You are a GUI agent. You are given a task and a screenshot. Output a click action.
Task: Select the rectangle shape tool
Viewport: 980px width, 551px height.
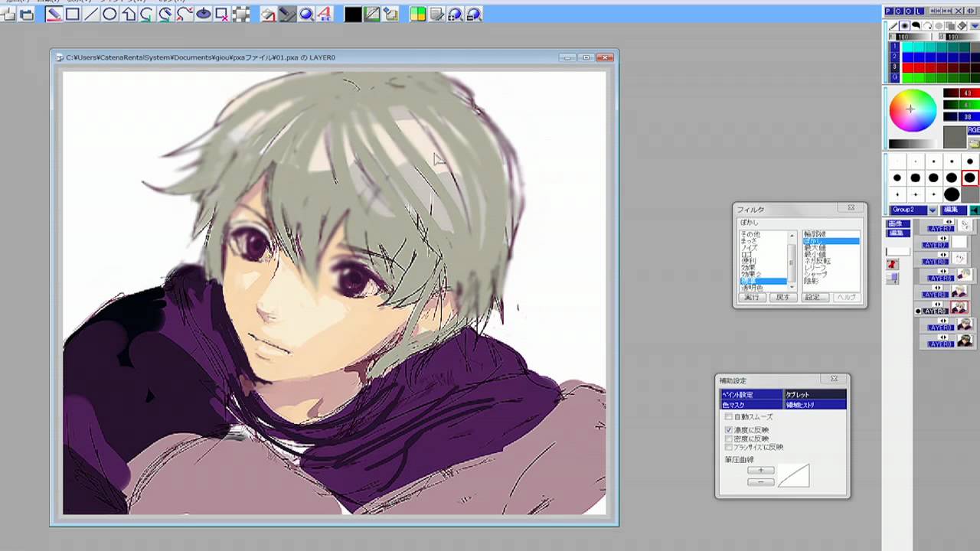pos(73,14)
